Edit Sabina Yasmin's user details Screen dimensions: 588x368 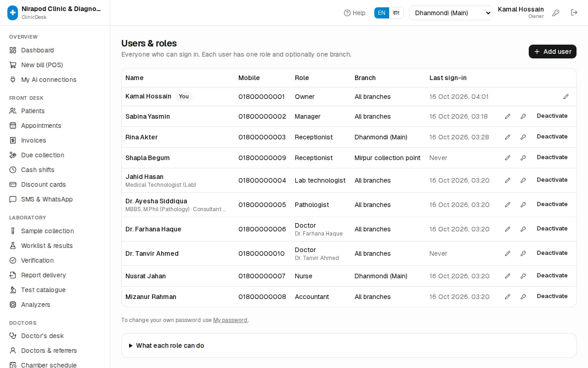tap(508, 116)
